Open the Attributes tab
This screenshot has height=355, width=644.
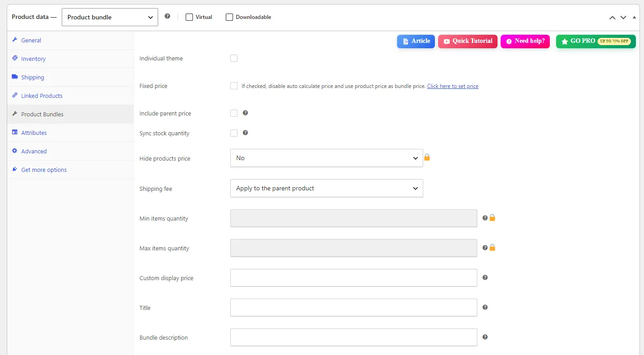pyautogui.click(x=70, y=133)
